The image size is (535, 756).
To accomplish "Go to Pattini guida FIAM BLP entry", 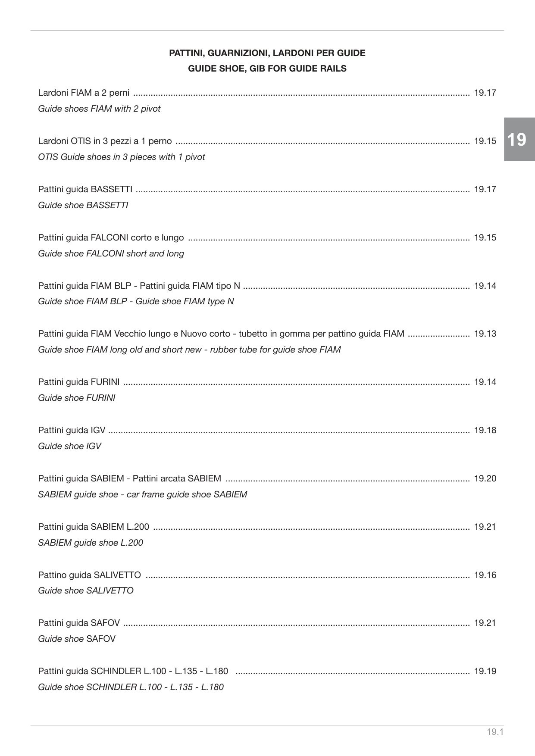I will (267, 286).
